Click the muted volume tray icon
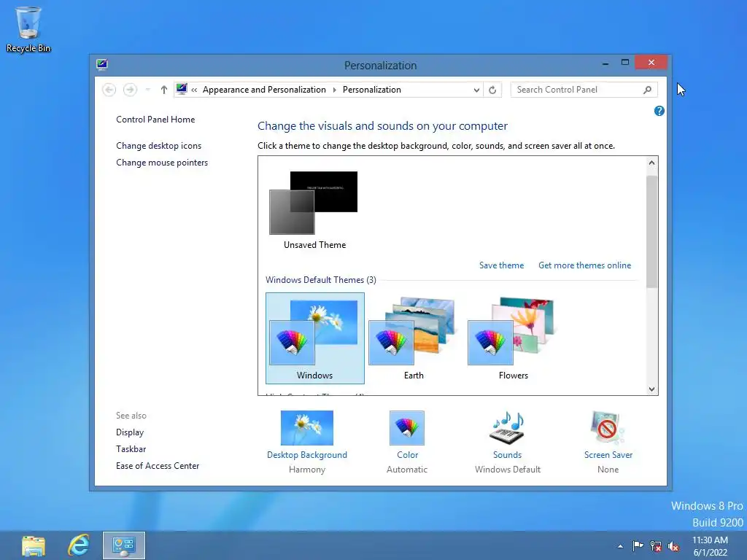The width and height of the screenshot is (747, 560). pyautogui.click(x=673, y=546)
